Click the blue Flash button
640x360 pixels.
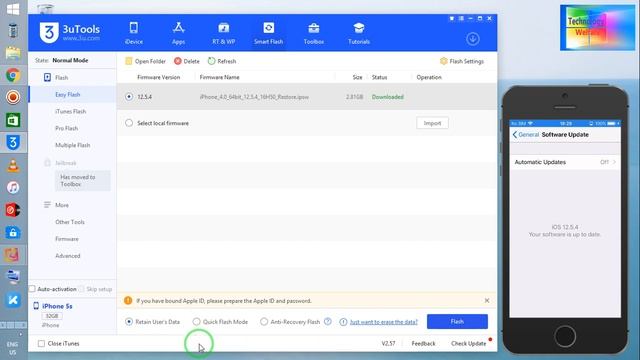[457, 322]
